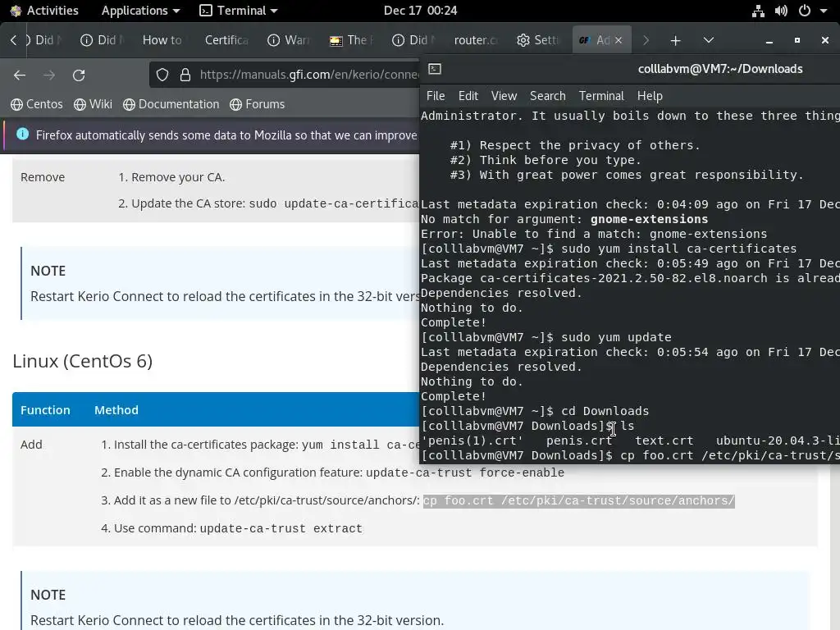Open the terminal Help menu
The image size is (840, 630).
650,96
